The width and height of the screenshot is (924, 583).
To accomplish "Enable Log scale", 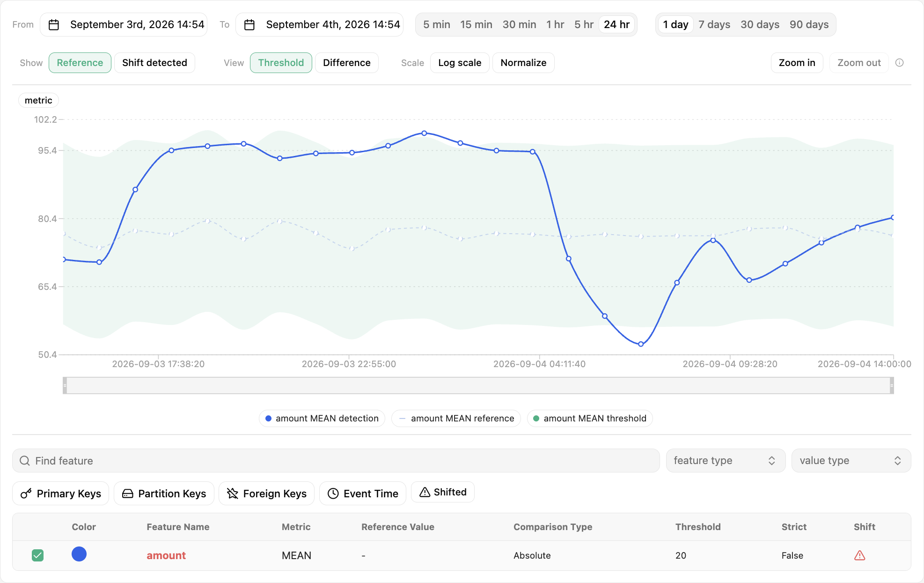I will (x=460, y=63).
